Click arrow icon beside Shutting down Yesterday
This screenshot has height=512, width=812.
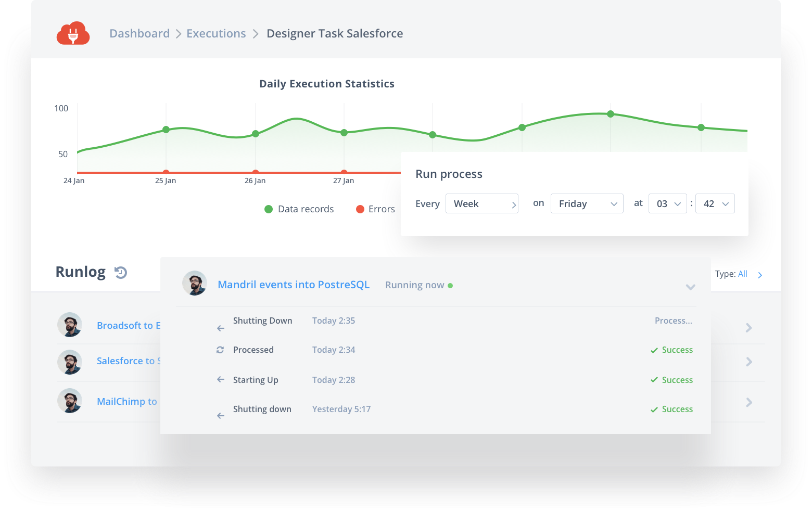point(221,416)
